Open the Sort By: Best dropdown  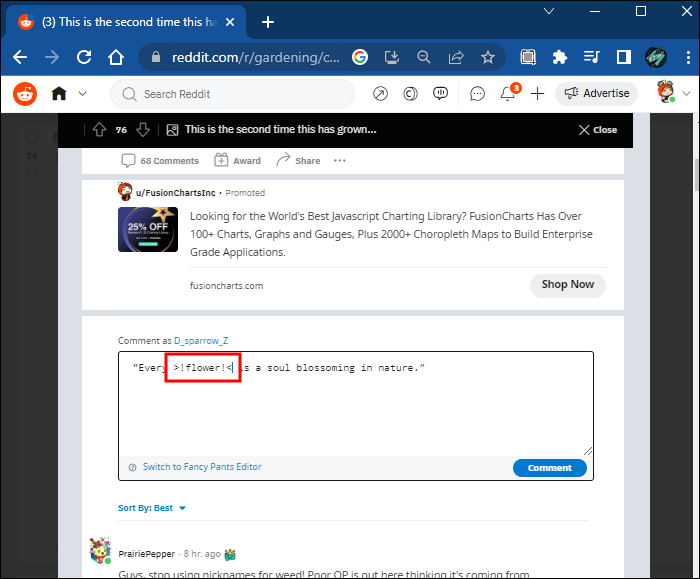coord(152,508)
